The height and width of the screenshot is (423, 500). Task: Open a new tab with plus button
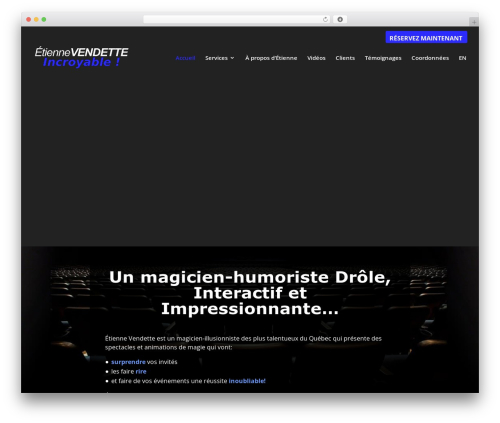(474, 22)
